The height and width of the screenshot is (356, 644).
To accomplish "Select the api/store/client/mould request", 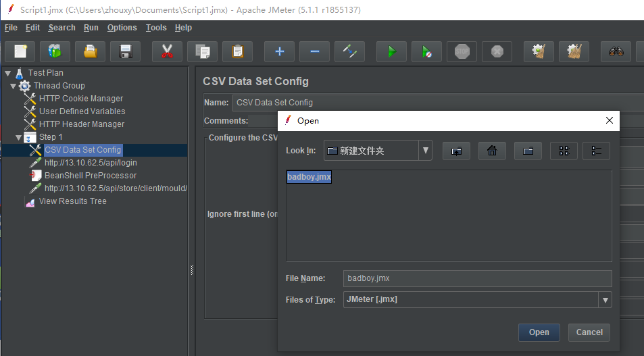I will click(116, 188).
